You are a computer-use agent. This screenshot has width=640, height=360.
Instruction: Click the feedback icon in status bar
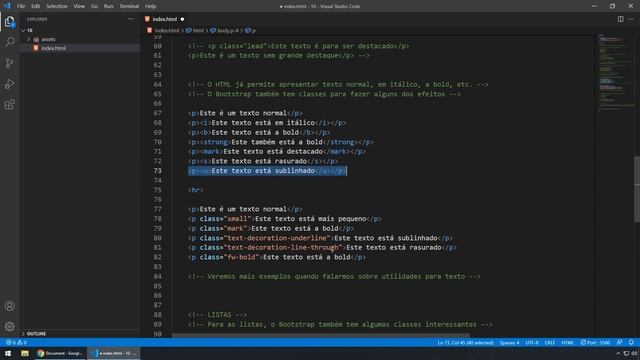point(620,342)
